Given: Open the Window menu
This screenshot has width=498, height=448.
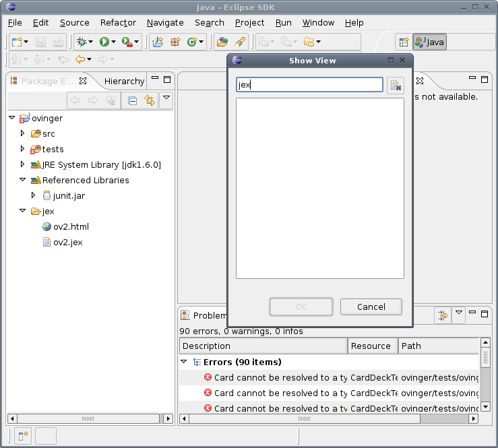Looking at the screenshot, I should pos(318,23).
